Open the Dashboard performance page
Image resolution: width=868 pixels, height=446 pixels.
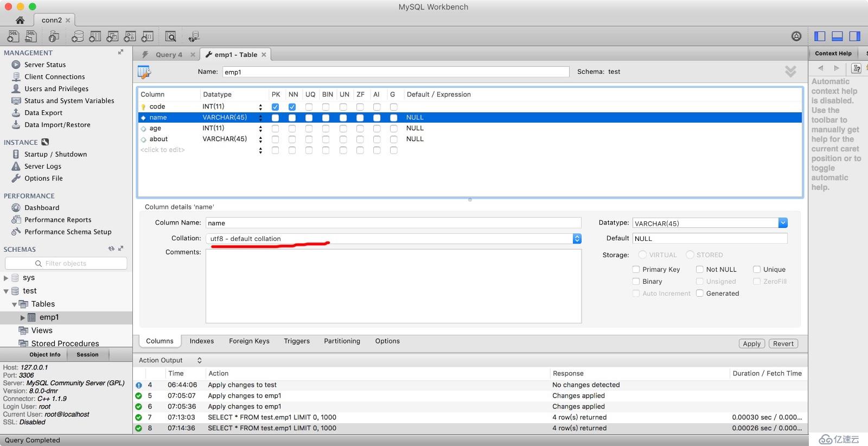point(42,208)
